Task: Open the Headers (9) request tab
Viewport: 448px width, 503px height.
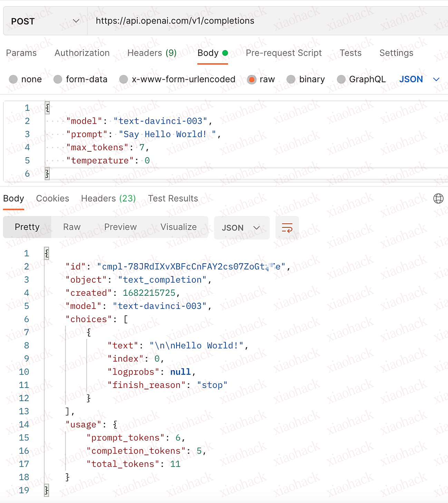Action: (152, 53)
